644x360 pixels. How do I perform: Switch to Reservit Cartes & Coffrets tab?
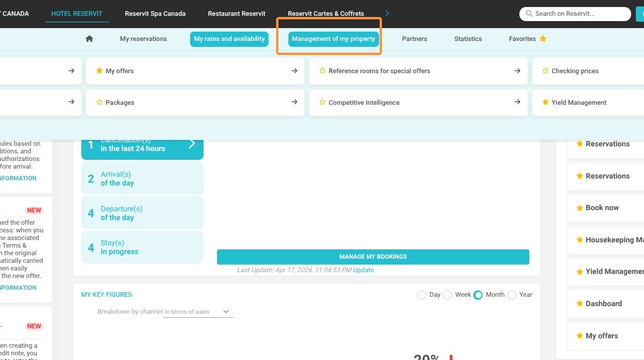click(326, 13)
